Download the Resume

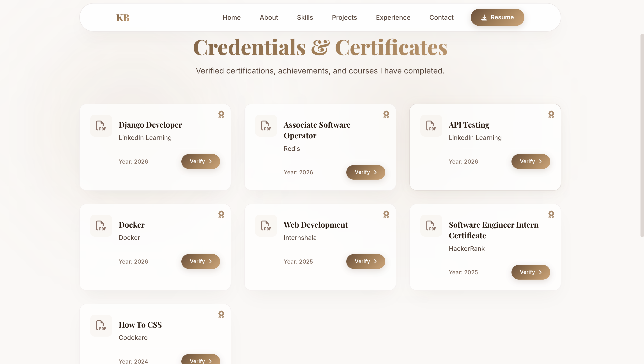[x=497, y=17]
